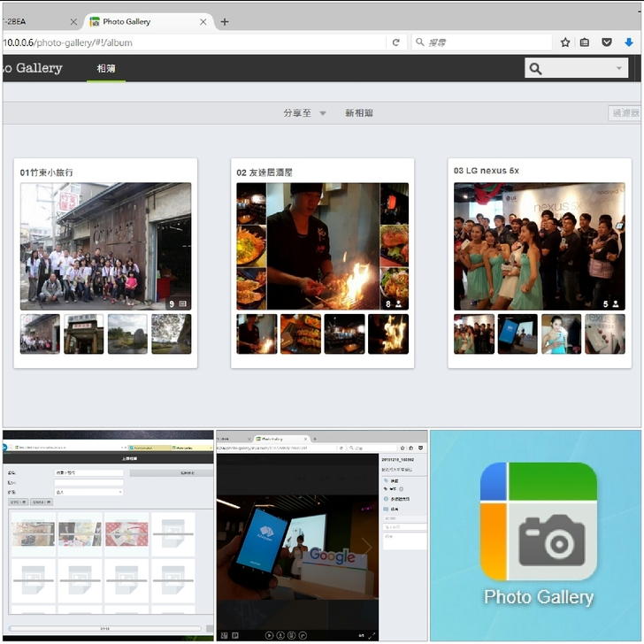Switch to the Photo Gallery browser tab
The image size is (644, 644).
[142, 21]
